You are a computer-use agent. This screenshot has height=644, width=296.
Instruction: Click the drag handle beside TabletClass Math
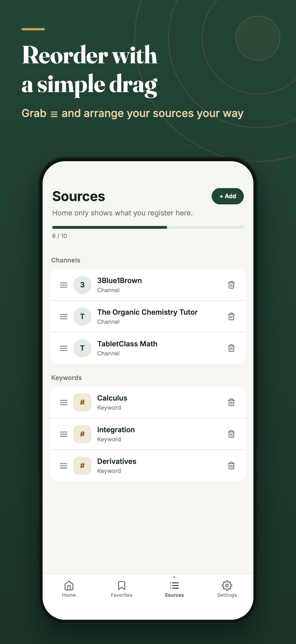coord(64,348)
